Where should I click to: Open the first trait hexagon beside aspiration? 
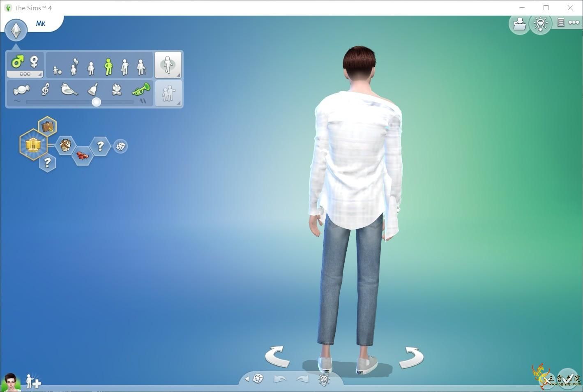(65, 145)
